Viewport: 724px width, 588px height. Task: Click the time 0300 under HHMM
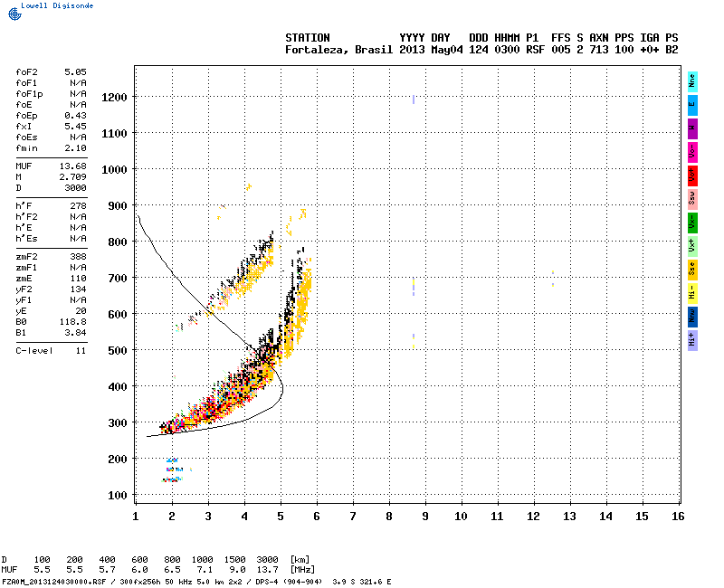[x=507, y=50]
